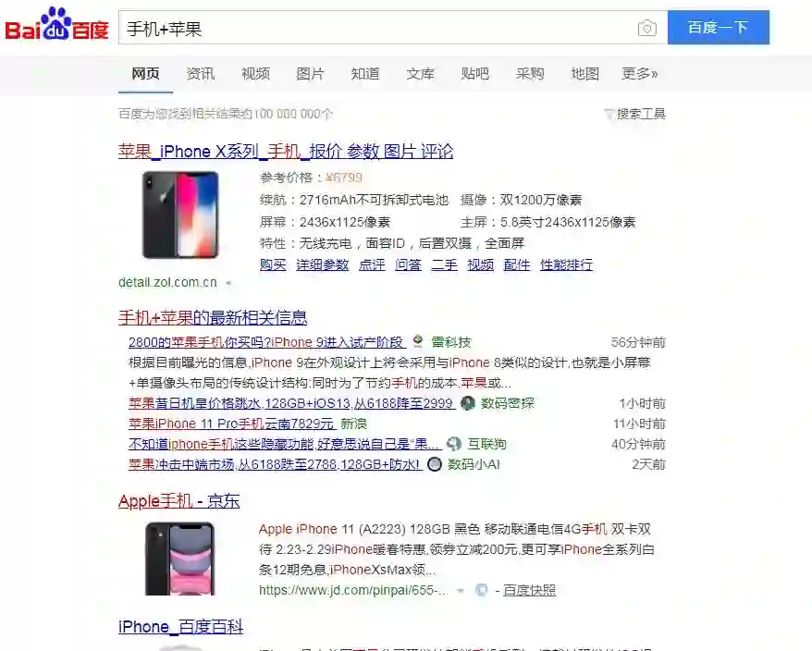Open the 详细参数 link
This screenshot has height=651, width=812.
[322, 264]
